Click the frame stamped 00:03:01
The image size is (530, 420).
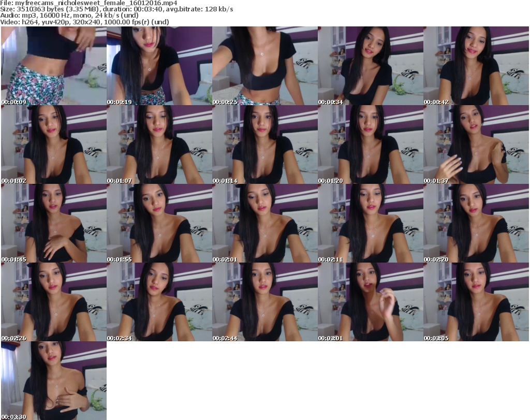coord(371,302)
